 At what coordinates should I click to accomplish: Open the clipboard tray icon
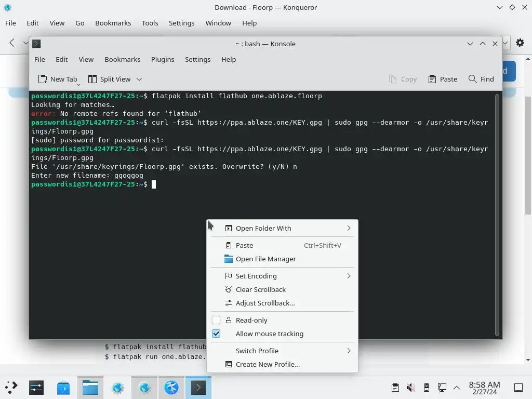(x=395, y=388)
